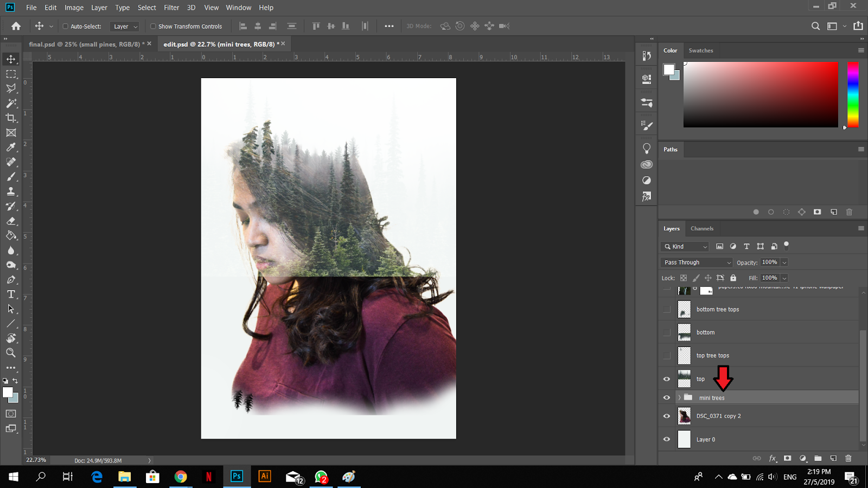Show the bottom tree tops layer

(x=667, y=310)
